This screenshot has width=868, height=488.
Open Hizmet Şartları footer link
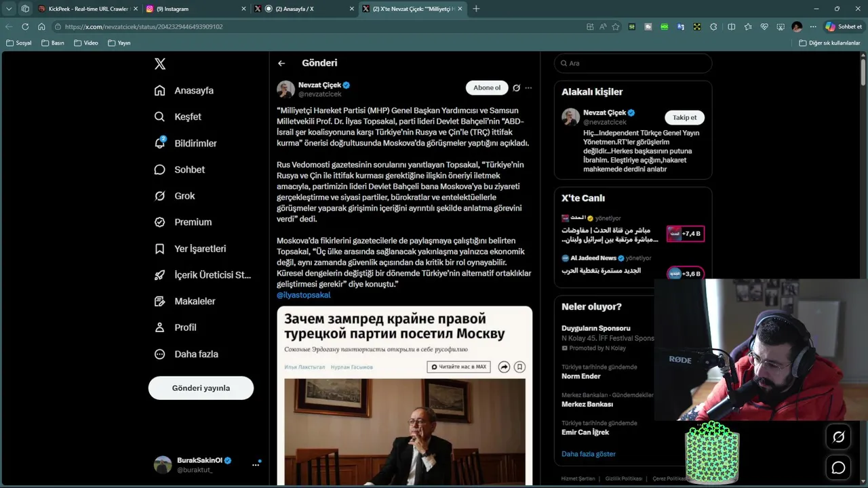point(578,479)
